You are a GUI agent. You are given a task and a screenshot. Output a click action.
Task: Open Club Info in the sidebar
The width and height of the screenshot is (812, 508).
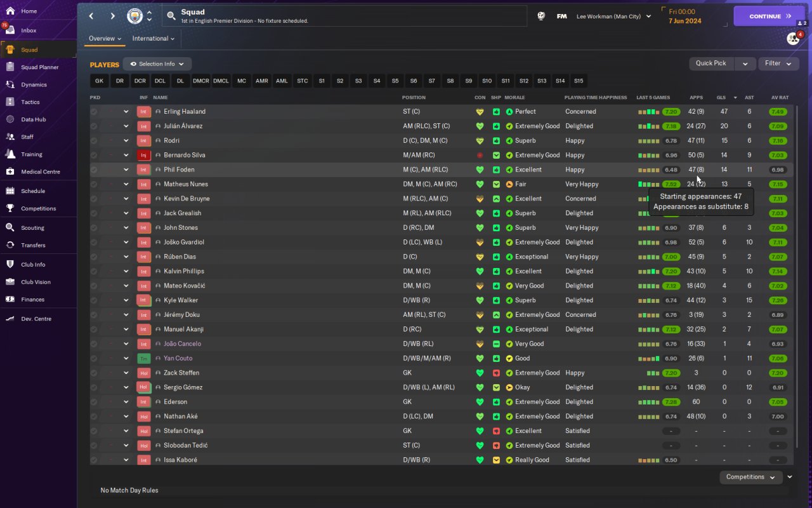point(33,265)
